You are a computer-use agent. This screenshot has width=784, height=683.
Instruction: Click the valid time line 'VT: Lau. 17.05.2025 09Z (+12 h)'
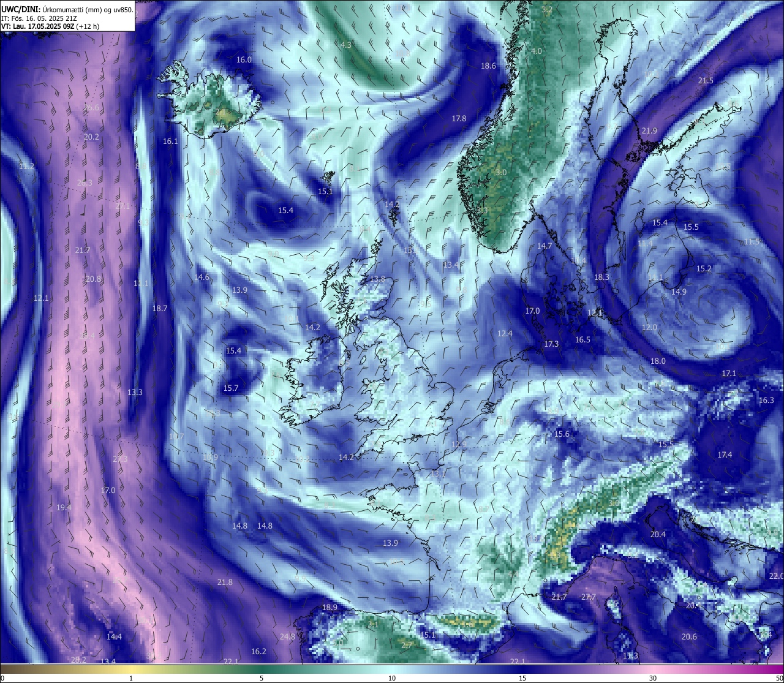(50, 26)
